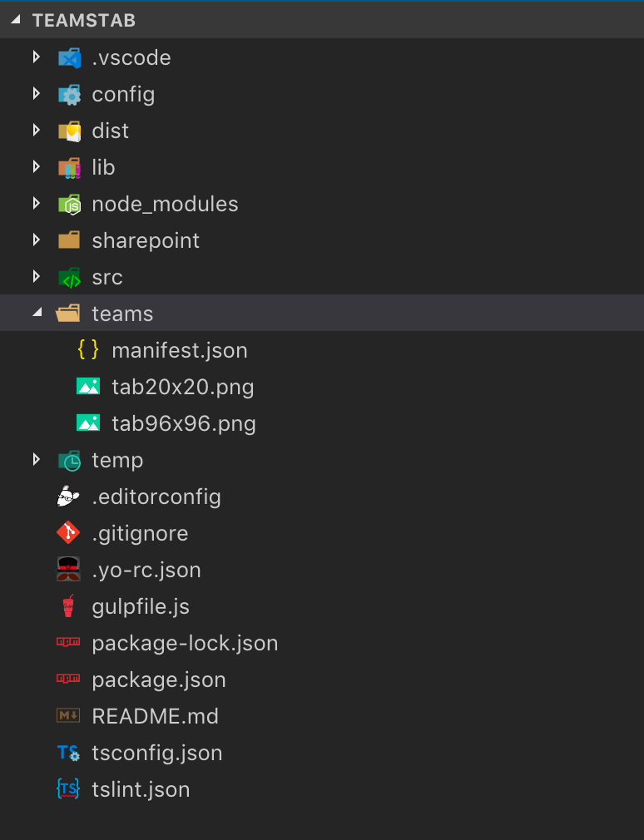
Task: Select the src folder
Action: pos(107,277)
